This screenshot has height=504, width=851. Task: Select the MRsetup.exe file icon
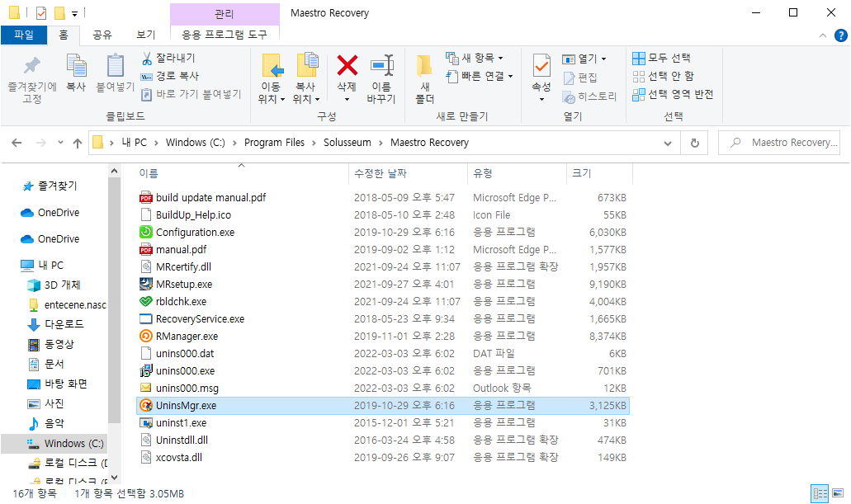pyautogui.click(x=146, y=284)
